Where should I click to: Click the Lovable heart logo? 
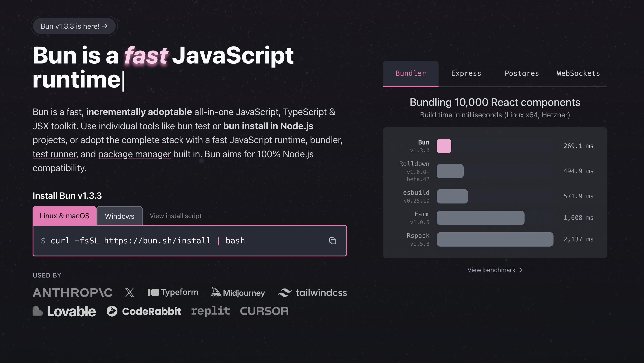point(64,311)
